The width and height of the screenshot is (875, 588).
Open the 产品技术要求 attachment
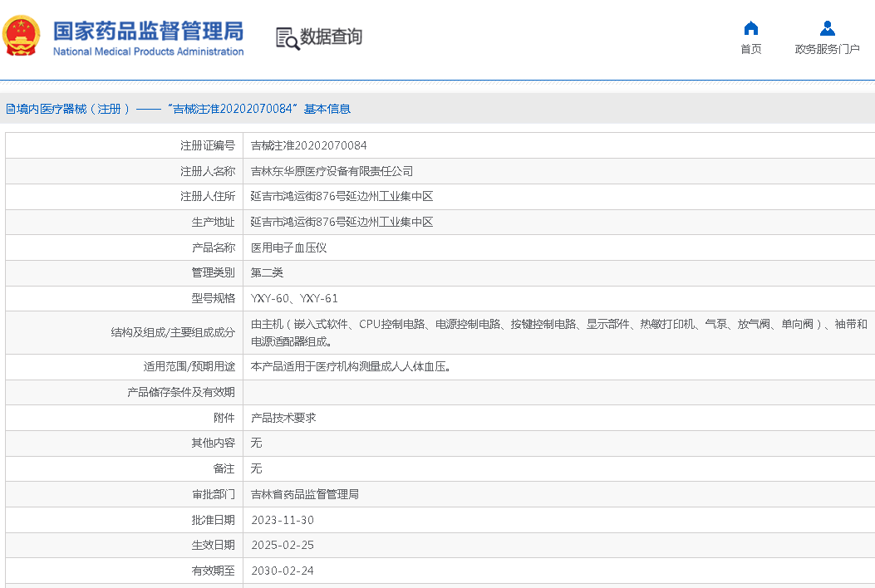[283, 418]
